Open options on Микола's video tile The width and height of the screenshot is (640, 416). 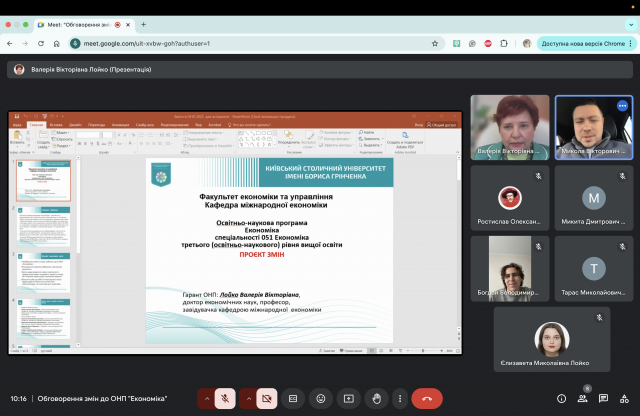point(622,105)
